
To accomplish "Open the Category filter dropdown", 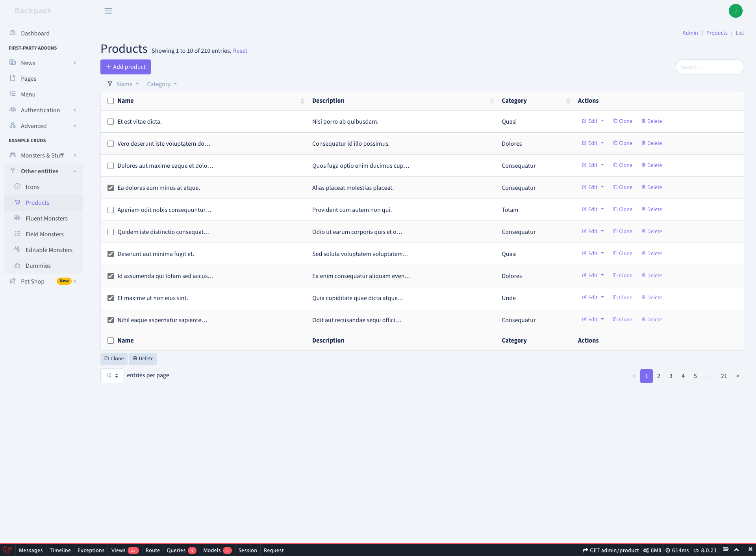I will 161,84.
